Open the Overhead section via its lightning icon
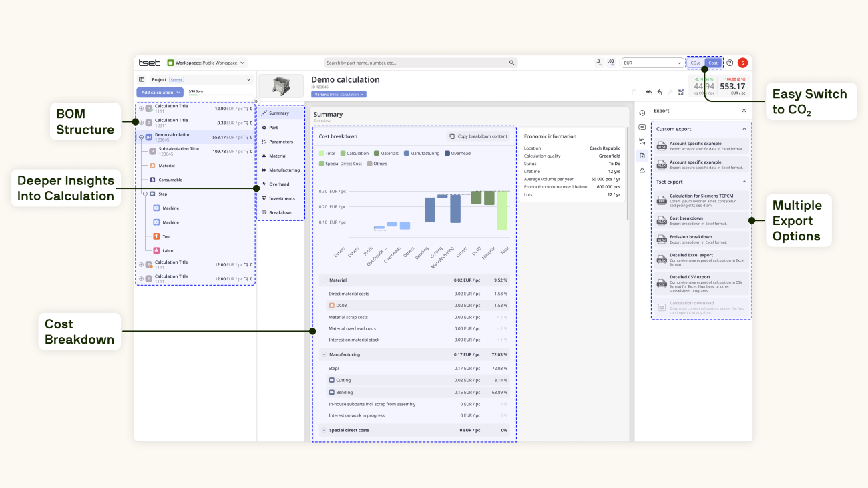Viewport: 868px width, 488px height. pos(264,184)
